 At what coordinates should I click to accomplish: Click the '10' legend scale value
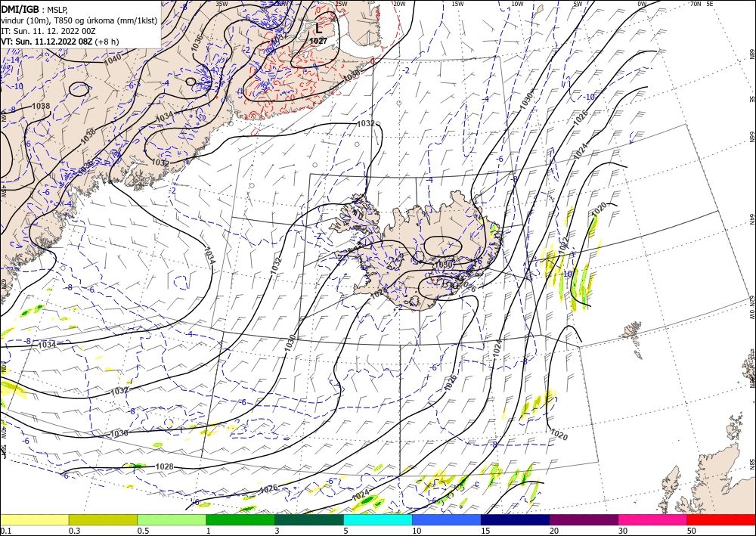coord(417,531)
